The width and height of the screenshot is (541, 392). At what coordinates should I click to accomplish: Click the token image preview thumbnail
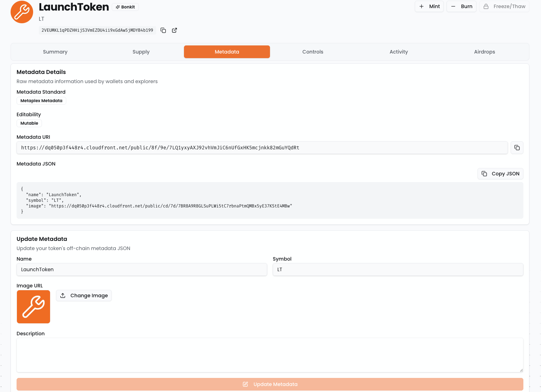point(33,307)
